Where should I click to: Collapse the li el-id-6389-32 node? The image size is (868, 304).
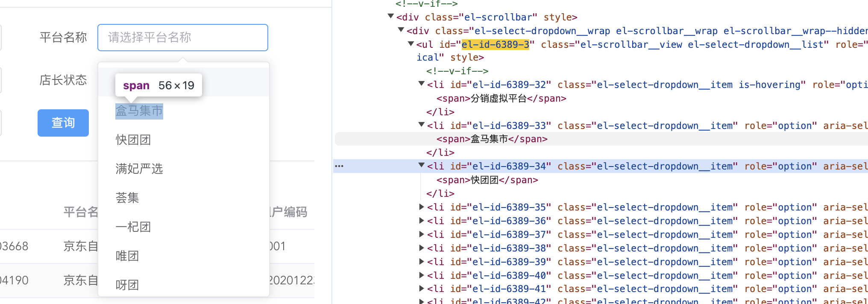(421, 84)
